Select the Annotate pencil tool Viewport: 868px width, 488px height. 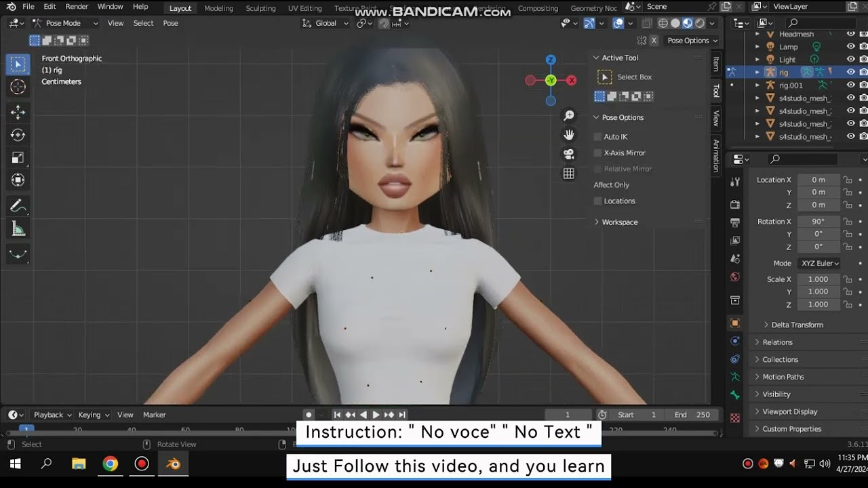18,206
